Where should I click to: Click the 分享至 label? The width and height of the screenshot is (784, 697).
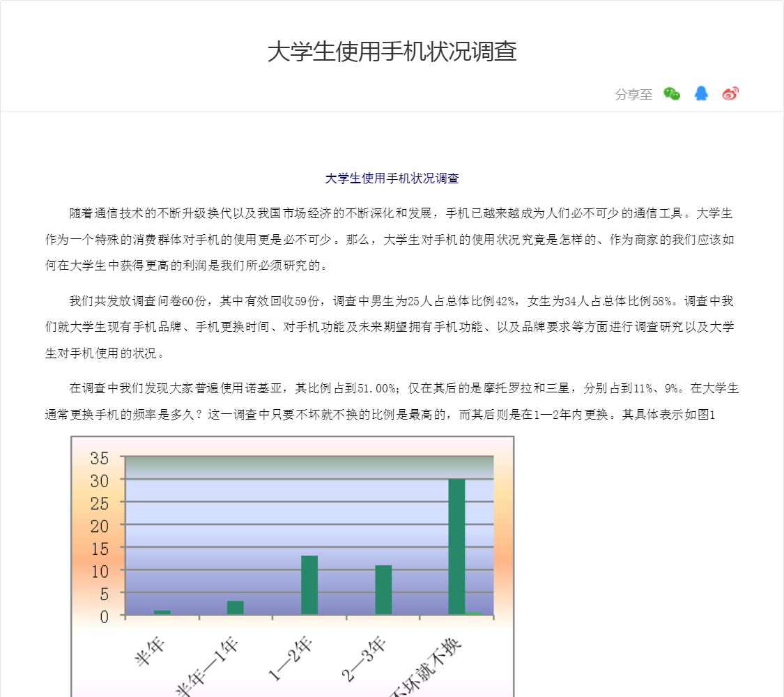click(x=633, y=95)
